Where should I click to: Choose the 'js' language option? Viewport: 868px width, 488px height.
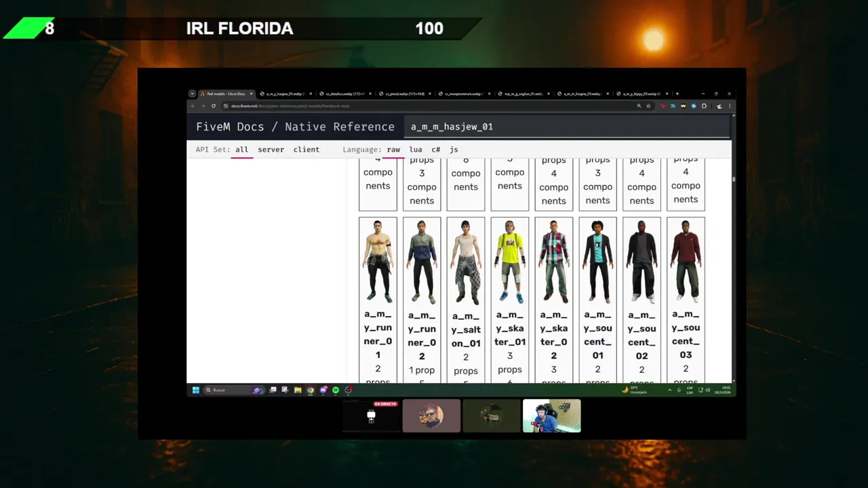(x=454, y=150)
